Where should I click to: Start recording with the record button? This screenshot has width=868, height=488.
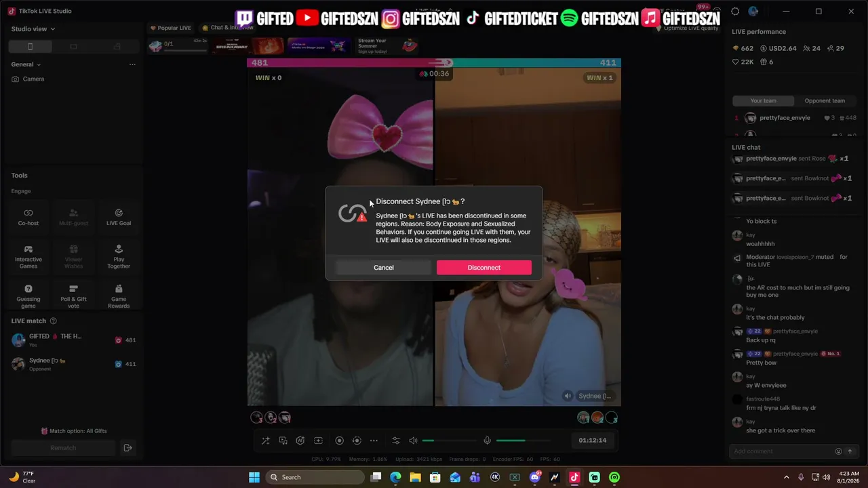(x=340, y=441)
